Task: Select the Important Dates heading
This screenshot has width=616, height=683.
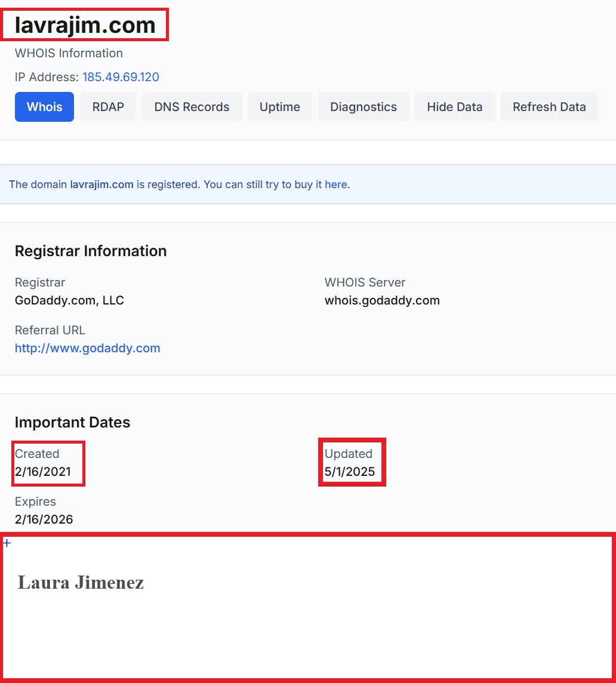Action: tap(72, 422)
